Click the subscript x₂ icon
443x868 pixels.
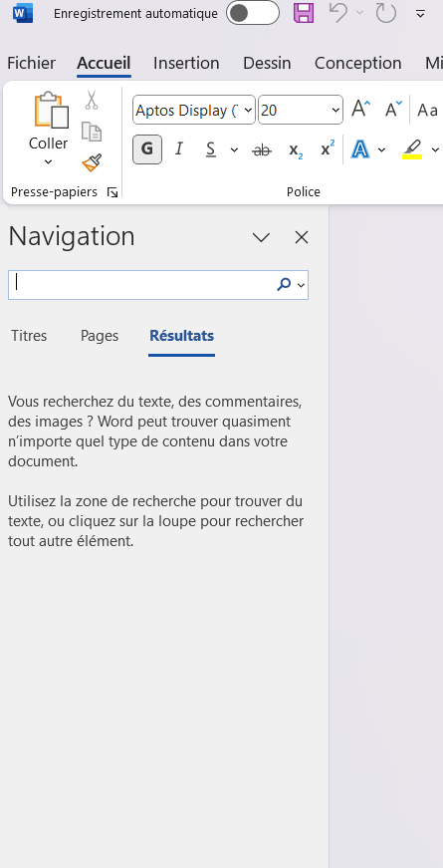(x=296, y=149)
